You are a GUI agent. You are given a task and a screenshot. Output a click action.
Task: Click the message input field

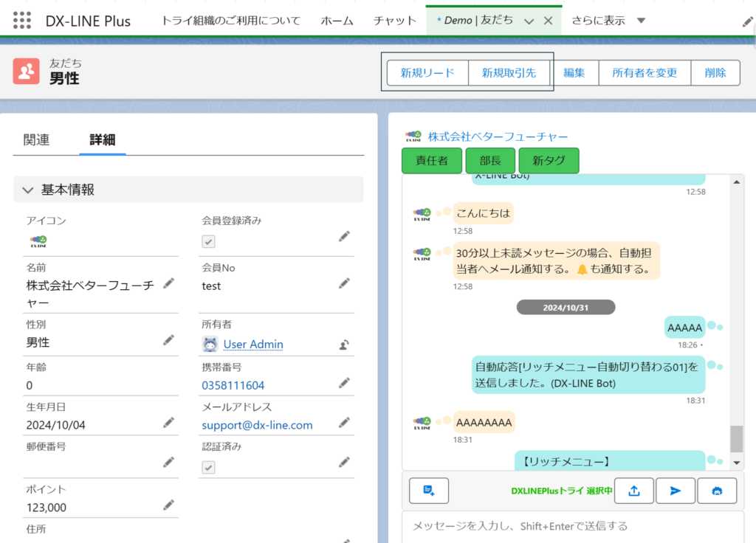click(568, 526)
